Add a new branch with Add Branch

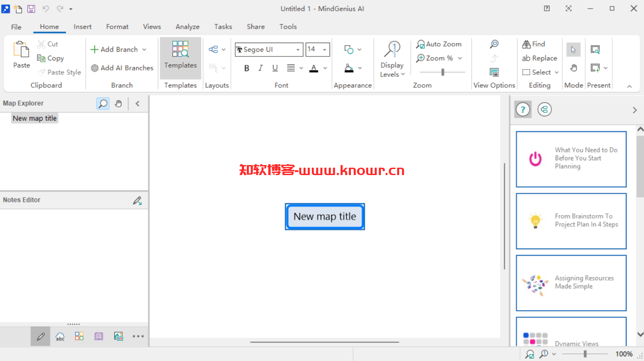[114, 50]
